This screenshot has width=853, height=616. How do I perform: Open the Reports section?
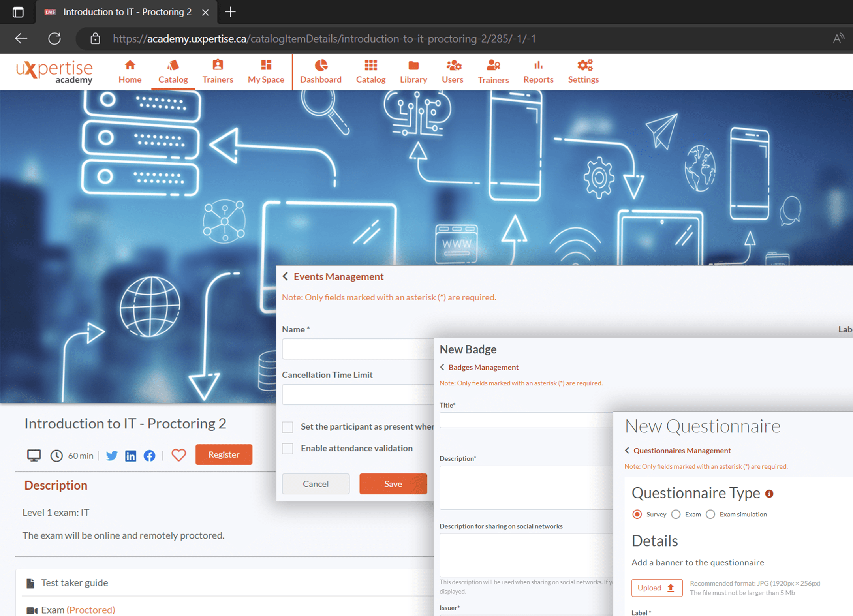pyautogui.click(x=538, y=71)
